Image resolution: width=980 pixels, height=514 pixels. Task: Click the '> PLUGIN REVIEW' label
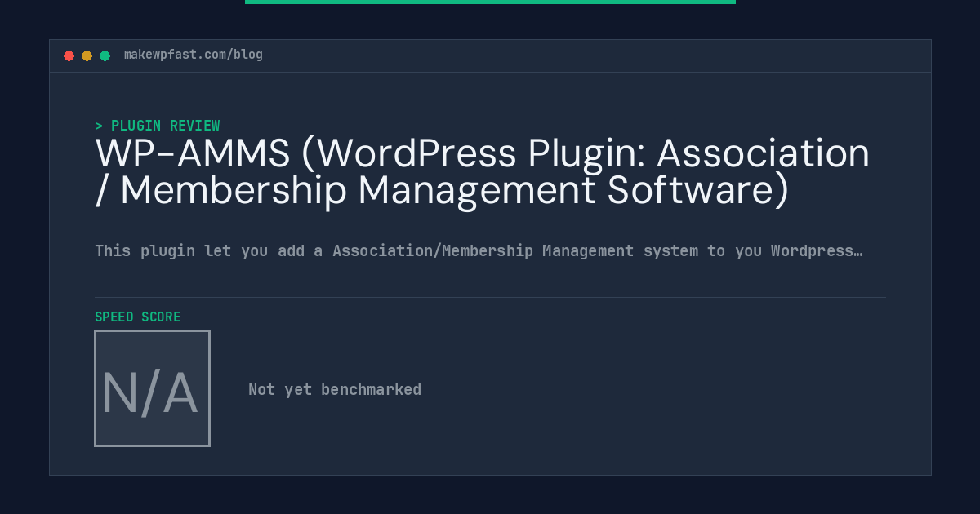tap(158, 126)
